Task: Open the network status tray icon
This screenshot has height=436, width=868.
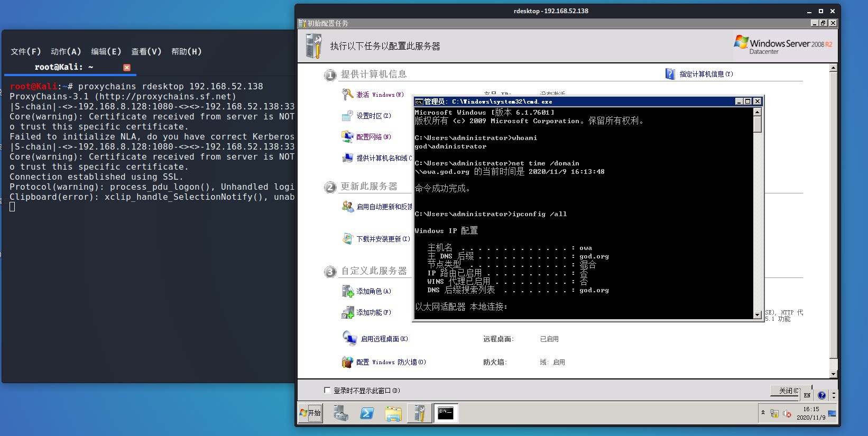Action: [x=774, y=413]
